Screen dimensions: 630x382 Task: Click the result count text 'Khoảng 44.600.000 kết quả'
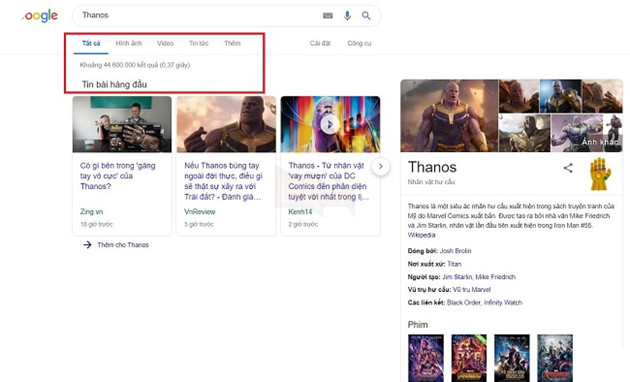click(x=135, y=65)
